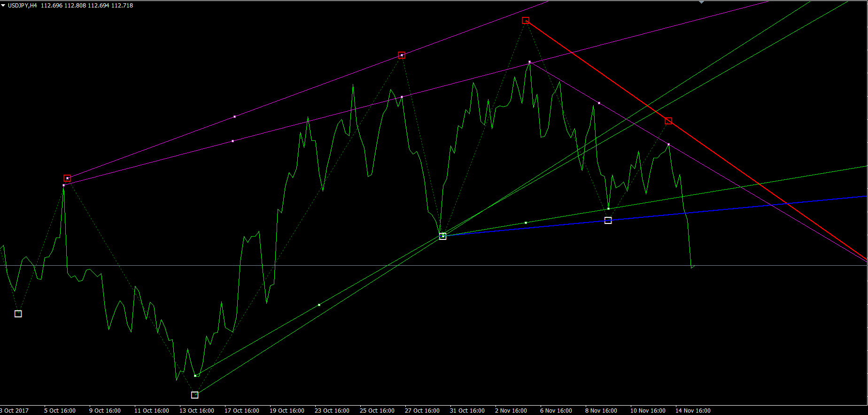This screenshot has height=415, width=868.
Task: Click the red square marker near 5 Oct spike
Action: tap(67, 178)
